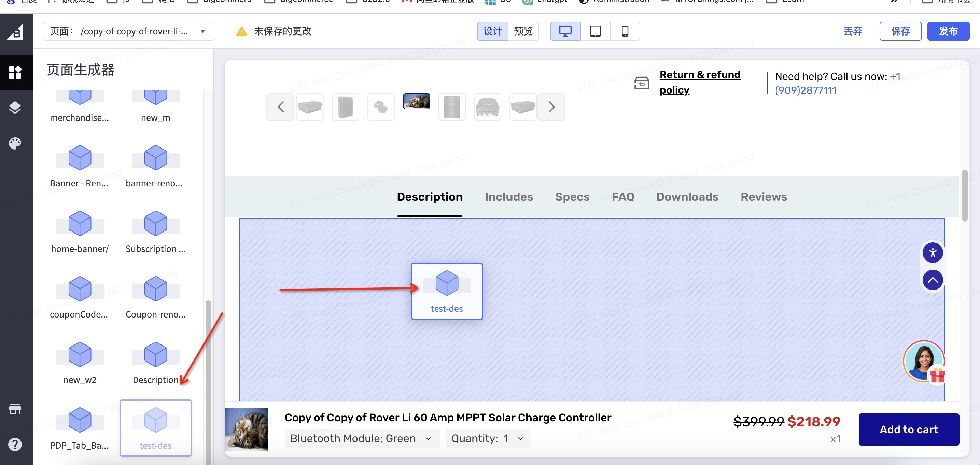The width and height of the screenshot is (980, 465).
Task: Select the test-des widget in sidebar
Action: click(156, 428)
